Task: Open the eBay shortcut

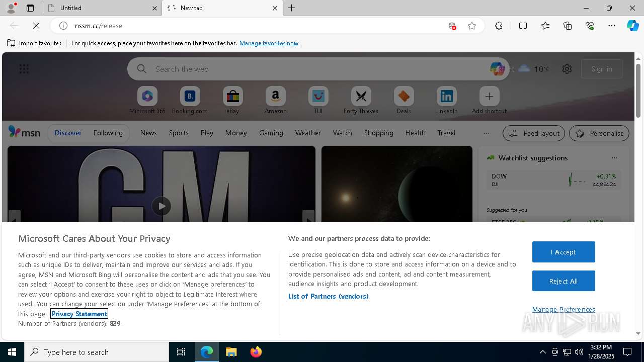Action: pyautogui.click(x=233, y=100)
